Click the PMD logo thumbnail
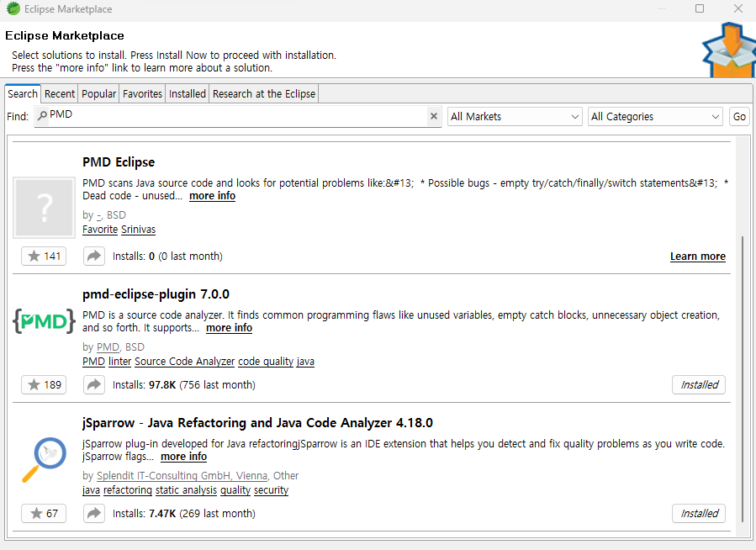 [44, 321]
